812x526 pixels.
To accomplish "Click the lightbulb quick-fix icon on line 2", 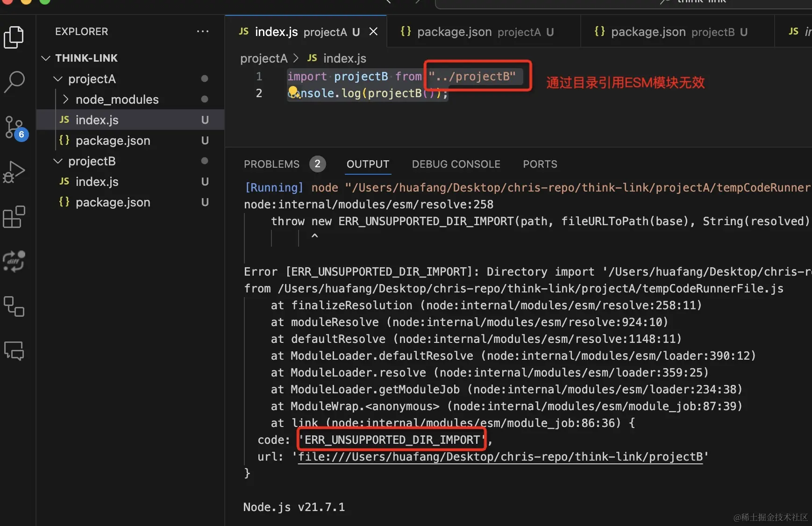I will (293, 91).
